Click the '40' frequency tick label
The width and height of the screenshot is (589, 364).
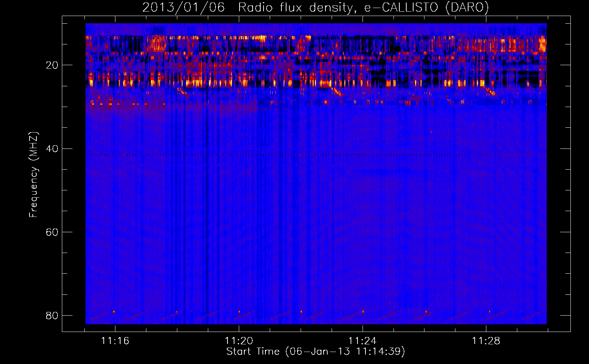pyautogui.click(x=52, y=149)
